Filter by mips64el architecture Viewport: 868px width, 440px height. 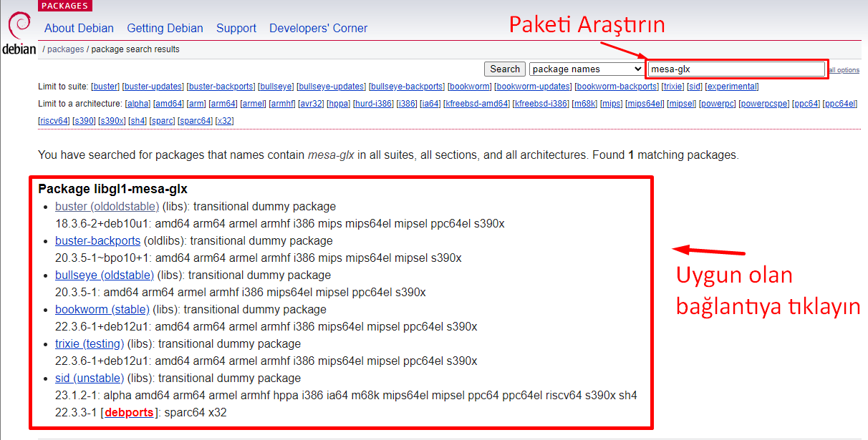tap(645, 104)
